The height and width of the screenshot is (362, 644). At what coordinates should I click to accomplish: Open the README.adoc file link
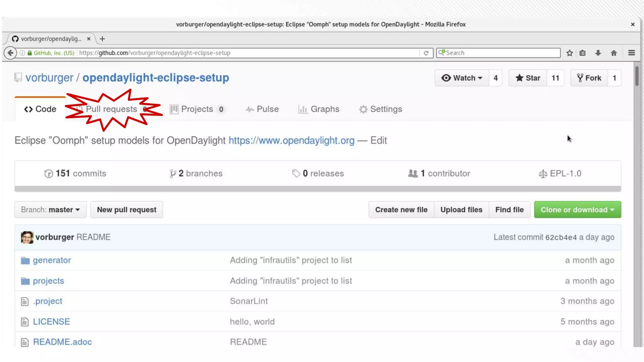[x=62, y=342]
